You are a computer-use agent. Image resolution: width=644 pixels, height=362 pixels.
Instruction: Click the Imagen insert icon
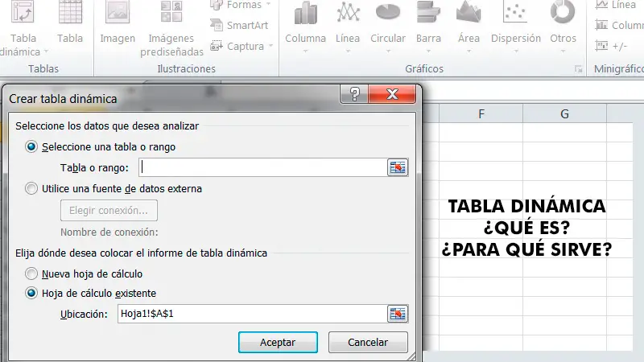[x=118, y=11]
